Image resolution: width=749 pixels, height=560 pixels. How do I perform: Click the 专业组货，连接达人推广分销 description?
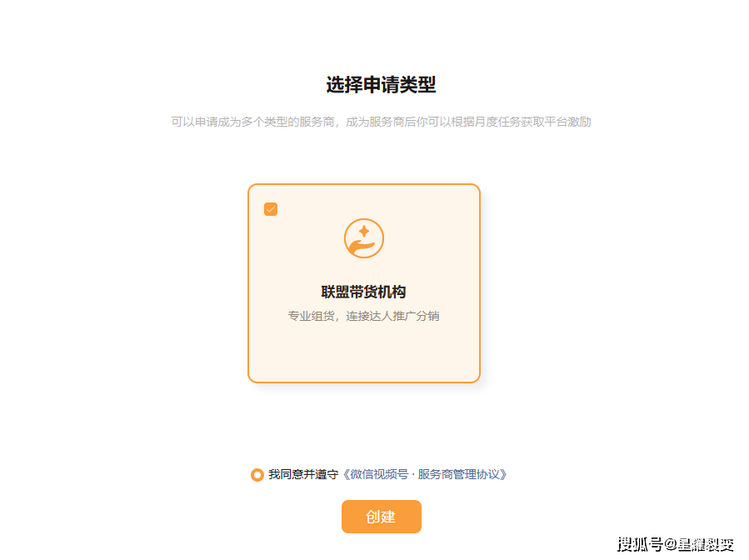pyautogui.click(x=363, y=316)
